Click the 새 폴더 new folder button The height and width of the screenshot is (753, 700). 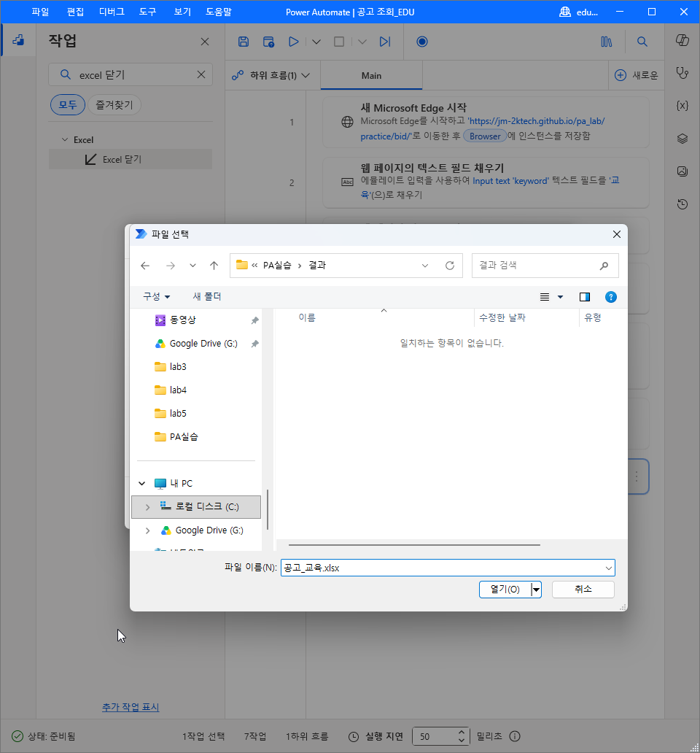point(207,297)
